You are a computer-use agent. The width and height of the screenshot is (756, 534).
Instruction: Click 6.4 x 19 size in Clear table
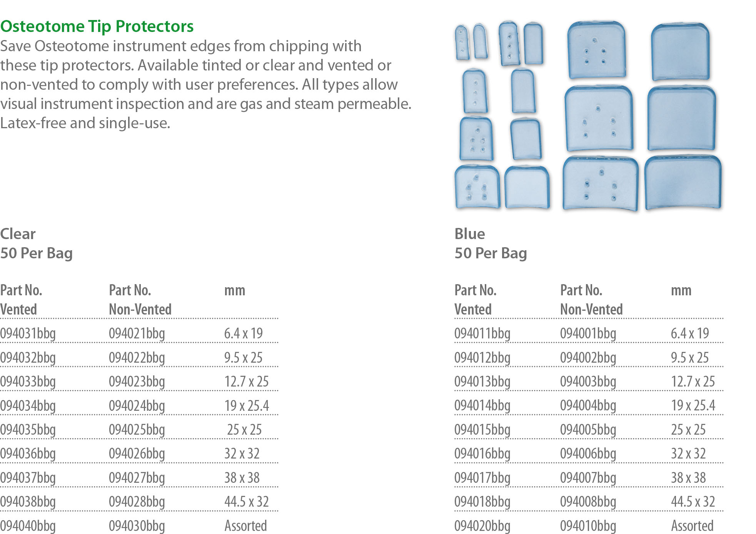point(244,333)
